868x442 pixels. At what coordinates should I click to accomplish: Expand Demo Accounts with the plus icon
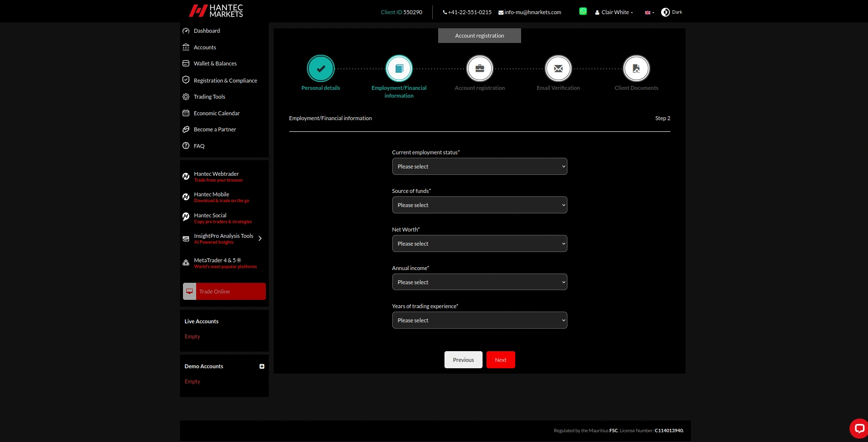pos(262,366)
